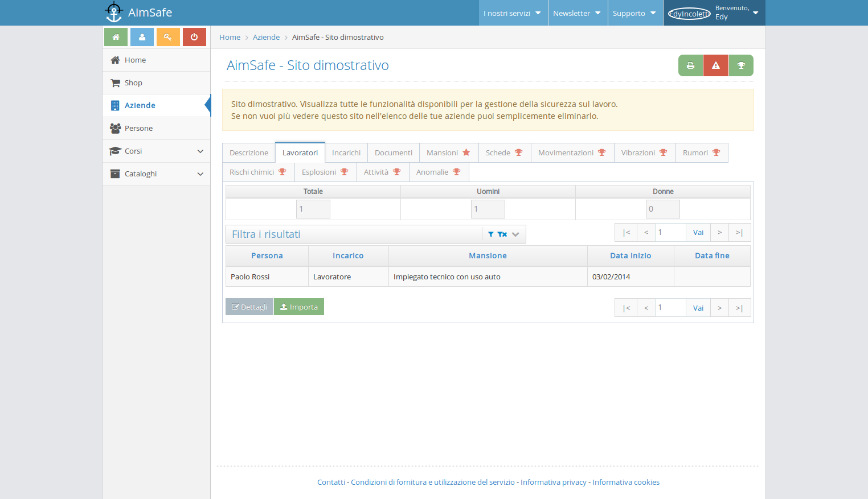Click the green home shortcut button
The image size is (868, 499).
116,37
